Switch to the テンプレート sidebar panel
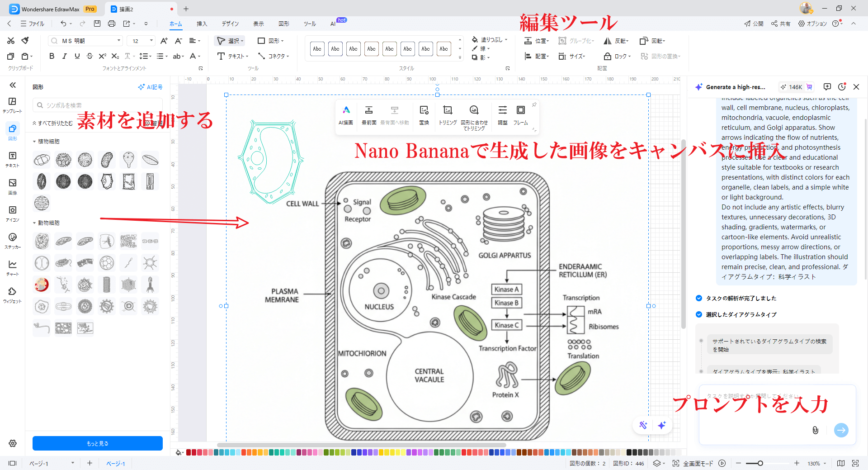 tap(12, 104)
